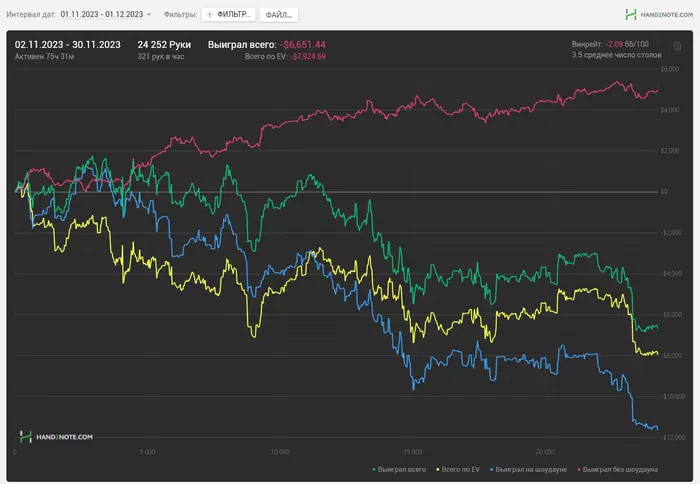The image size is (700, 484).
Task: Click the Hand2Note logo in top-right corner
Action: pos(657,15)
